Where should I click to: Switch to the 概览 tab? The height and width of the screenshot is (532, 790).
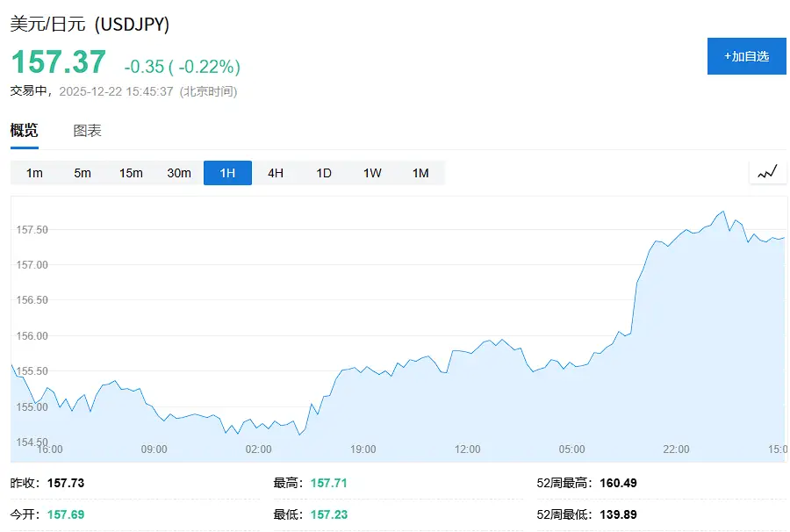[25, 131]
